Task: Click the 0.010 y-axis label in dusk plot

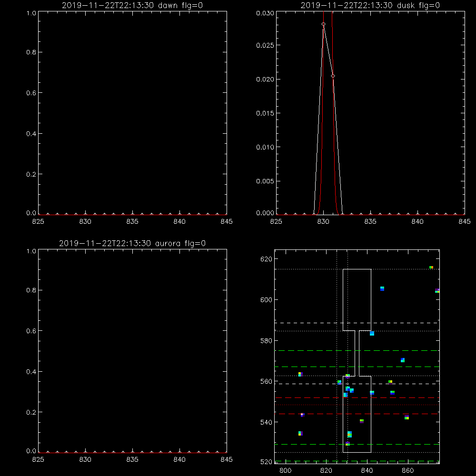Action: tap(265, 147)
